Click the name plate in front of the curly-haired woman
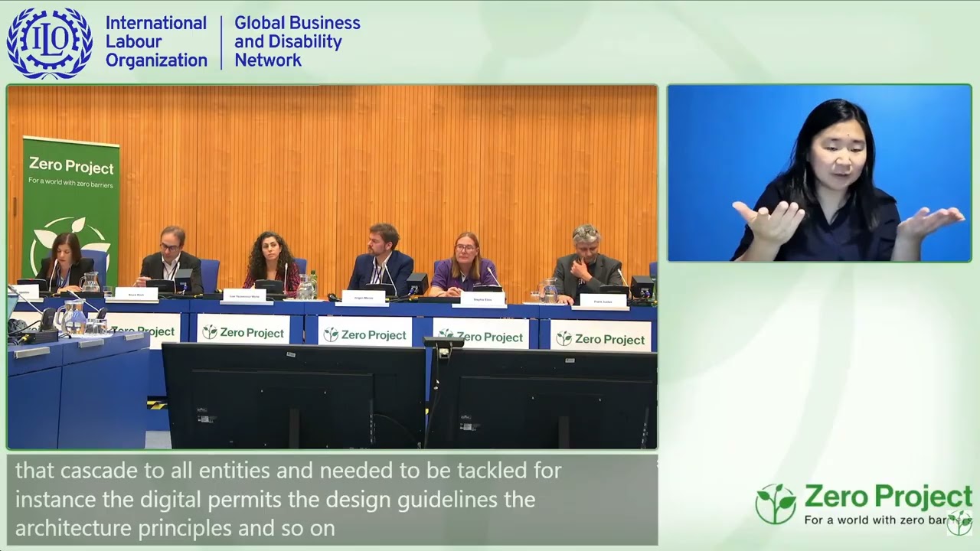 pyautogui.click(x=243, y=295)
